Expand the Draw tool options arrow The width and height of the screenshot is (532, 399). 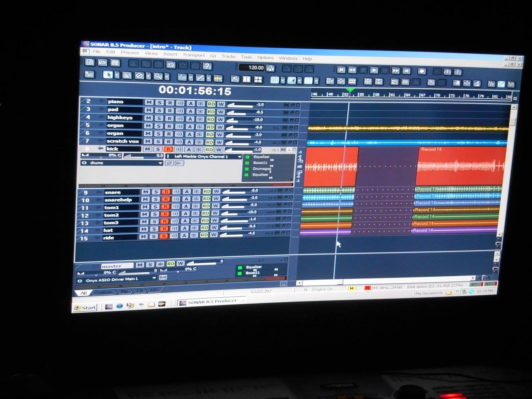pos(209,78)
